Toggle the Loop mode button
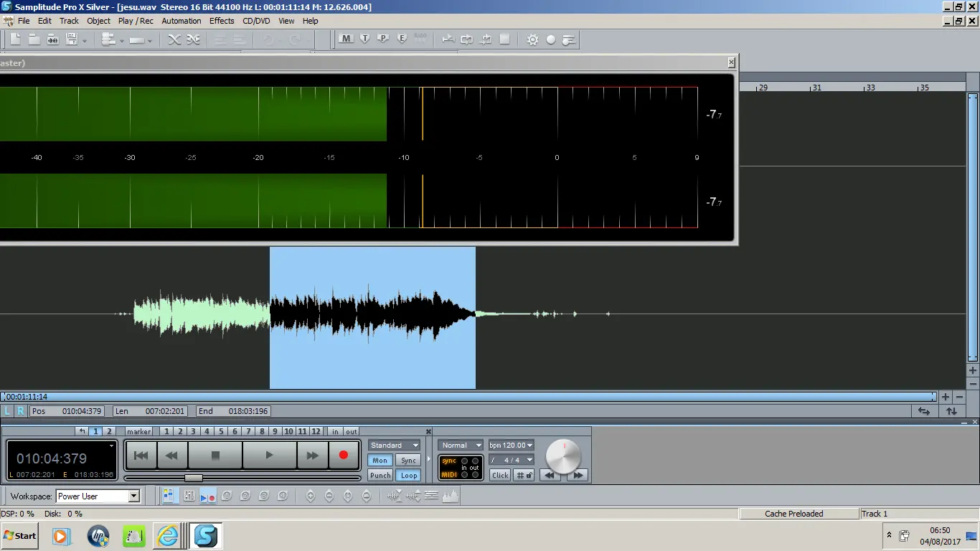Viewport: 980px width, 551px height. click(408, 475)
